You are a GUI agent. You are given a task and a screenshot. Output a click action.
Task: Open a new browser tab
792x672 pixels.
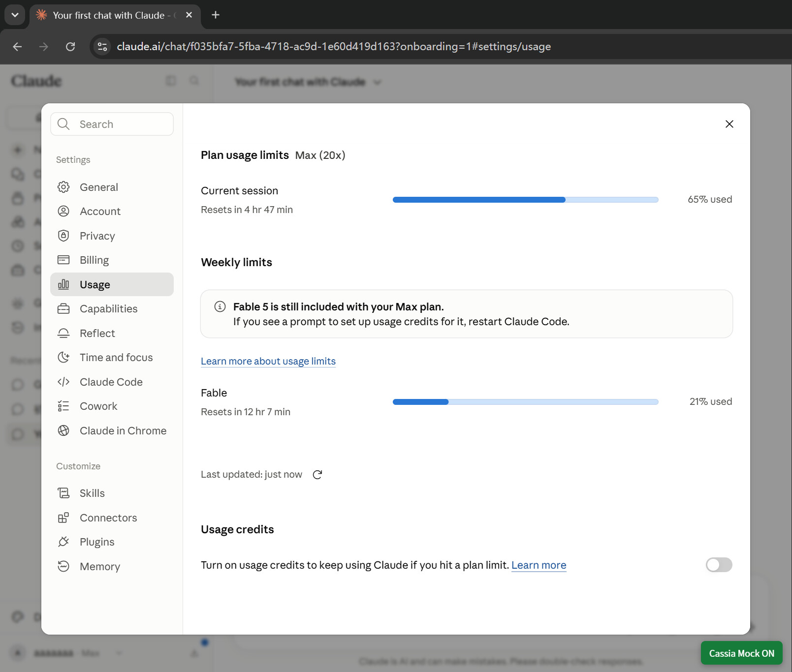coord(216,15)
